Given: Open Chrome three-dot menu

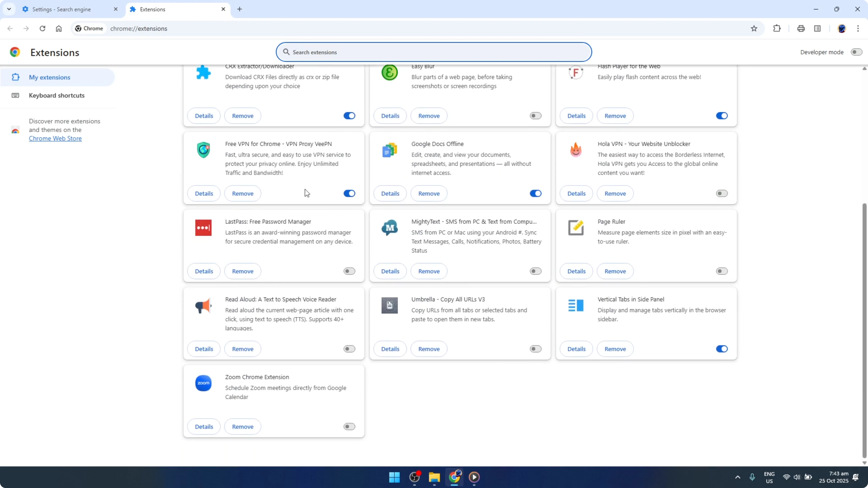Looking at the screenshot, I should (858, 29).
